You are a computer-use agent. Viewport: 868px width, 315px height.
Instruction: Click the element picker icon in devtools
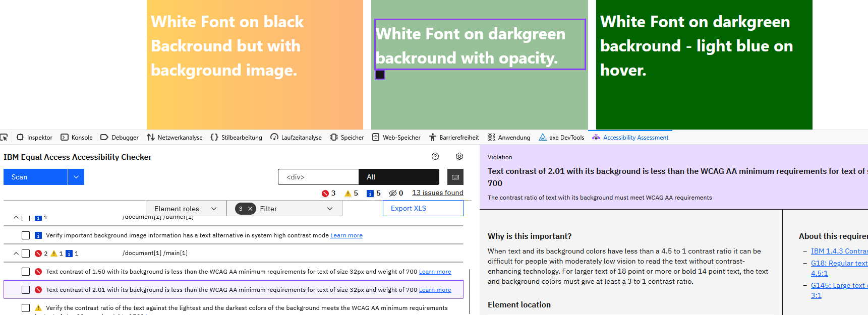[x=4, y=137]
